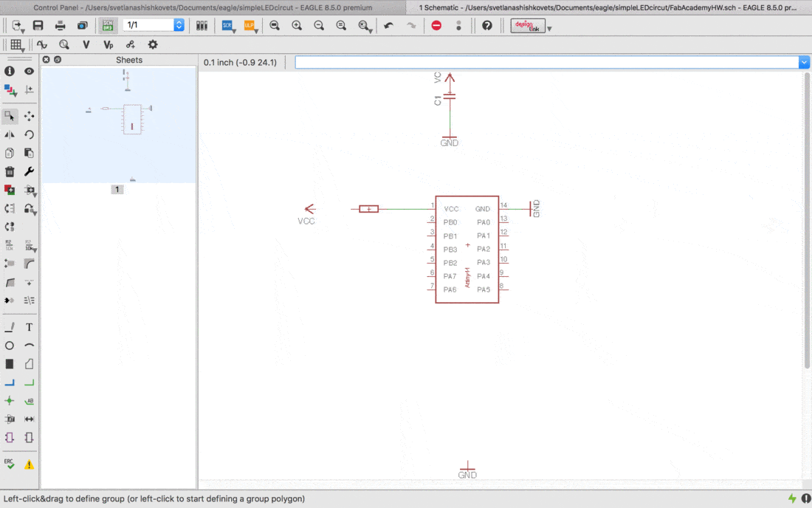Screen dimensions: 812x508
Task: Focus the command line input field
Action: [x=547, y=62]
